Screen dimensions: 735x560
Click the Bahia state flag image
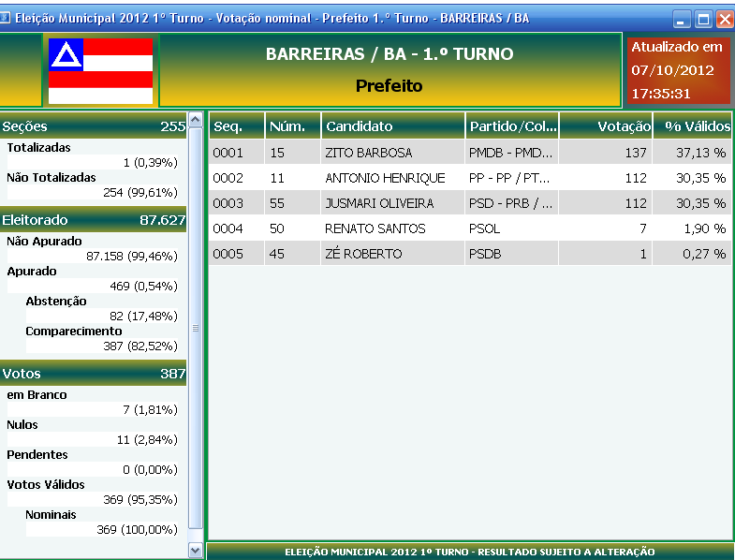coord(100,71)
